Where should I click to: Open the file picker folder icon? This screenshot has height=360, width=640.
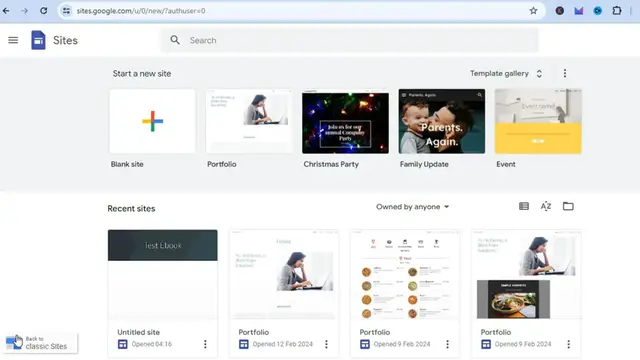(568, 207)
